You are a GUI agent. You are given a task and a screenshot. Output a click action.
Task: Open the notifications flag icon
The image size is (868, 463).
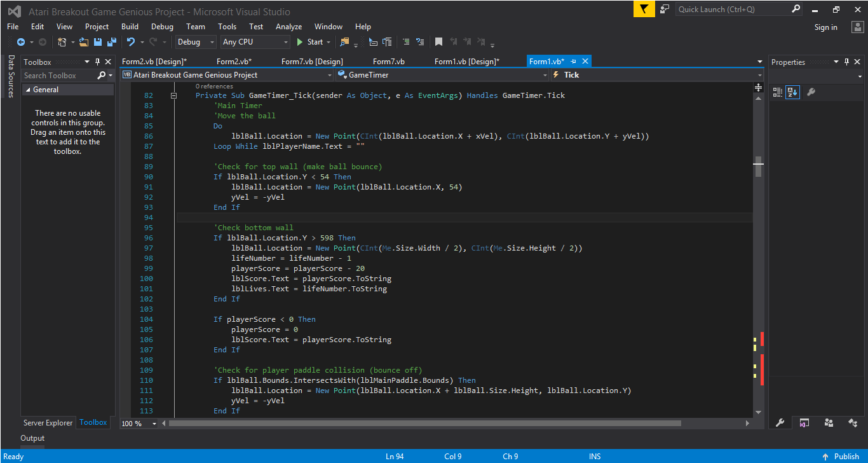click(x=644, y=9)
